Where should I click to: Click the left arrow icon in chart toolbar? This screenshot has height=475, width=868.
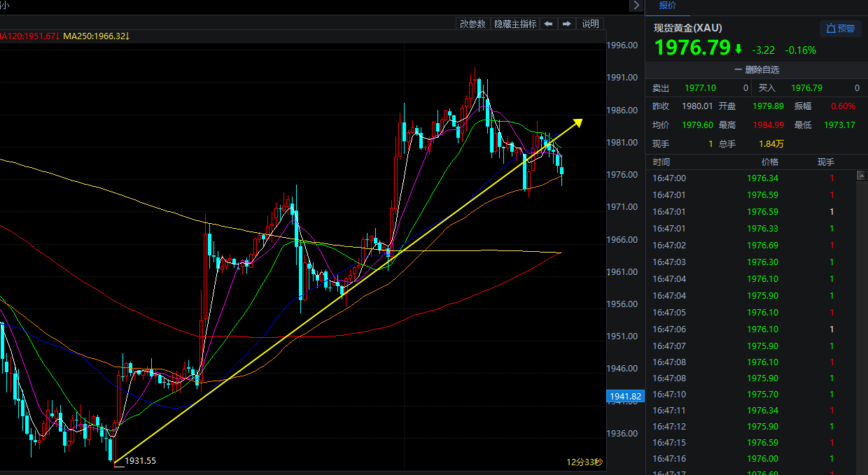pyautogui.click(x=549, y=24)
